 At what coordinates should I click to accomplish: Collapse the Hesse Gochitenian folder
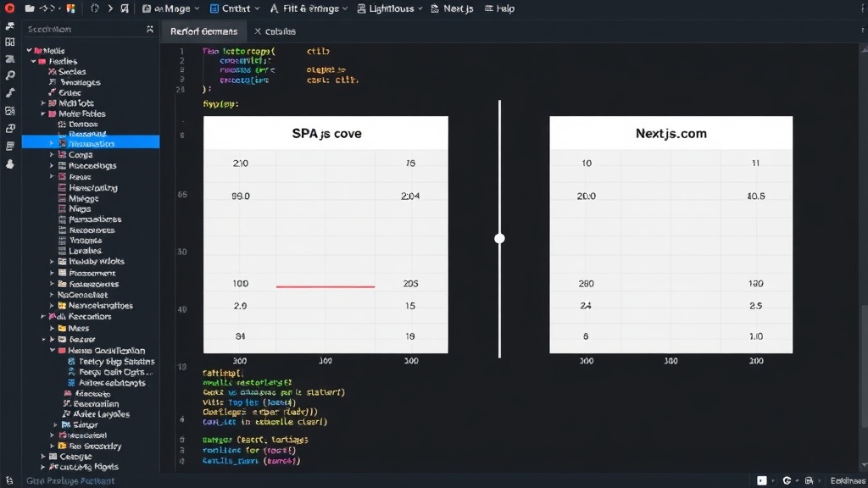tap(53, 350)
